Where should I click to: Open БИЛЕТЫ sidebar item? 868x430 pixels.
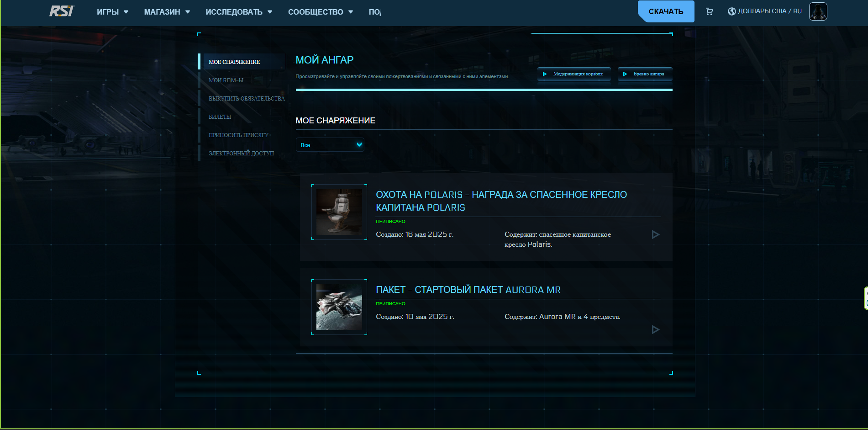coord(220,117)
